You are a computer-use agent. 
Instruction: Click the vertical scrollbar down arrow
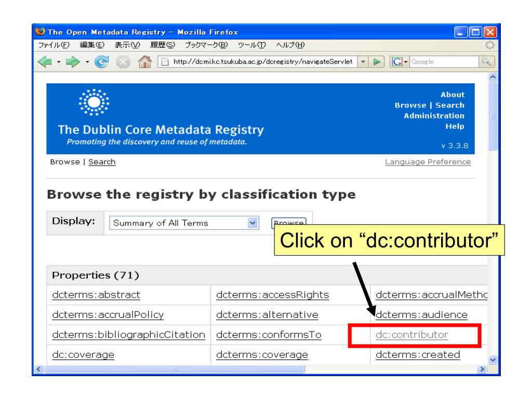pyautogui.click(x=493, y=360)
